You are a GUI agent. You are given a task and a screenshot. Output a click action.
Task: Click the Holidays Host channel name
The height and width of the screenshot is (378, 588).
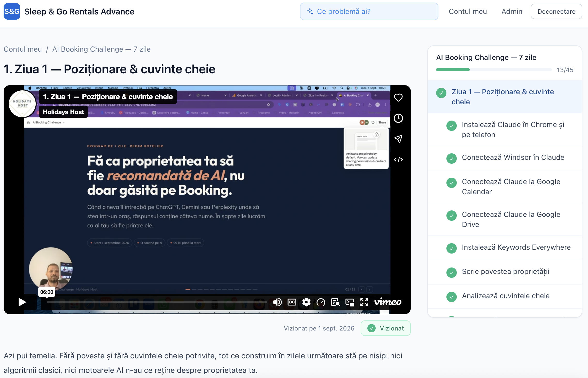pos(63,112)
